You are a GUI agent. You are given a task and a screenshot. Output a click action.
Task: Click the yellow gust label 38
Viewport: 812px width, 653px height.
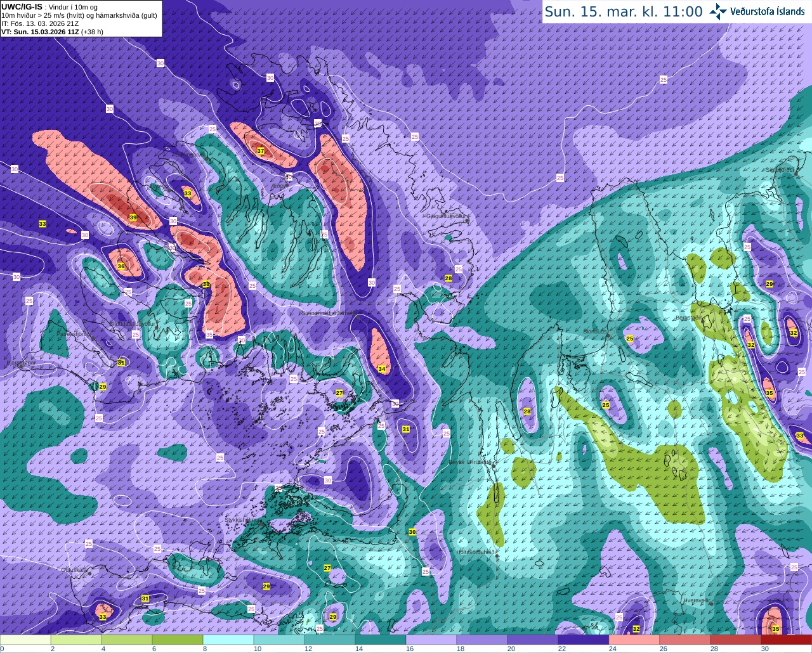206,285
